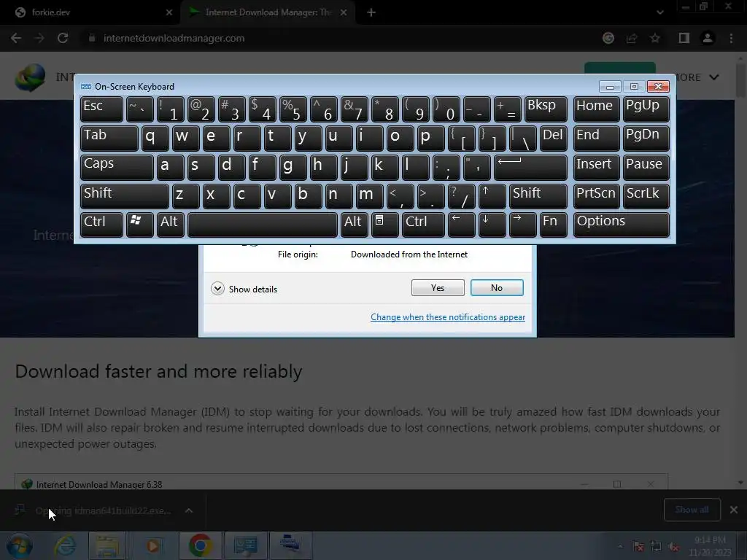Switch to Google Chrome on the taskbar
This screenshot has width=747, height=560.
[x=200, y=545]
